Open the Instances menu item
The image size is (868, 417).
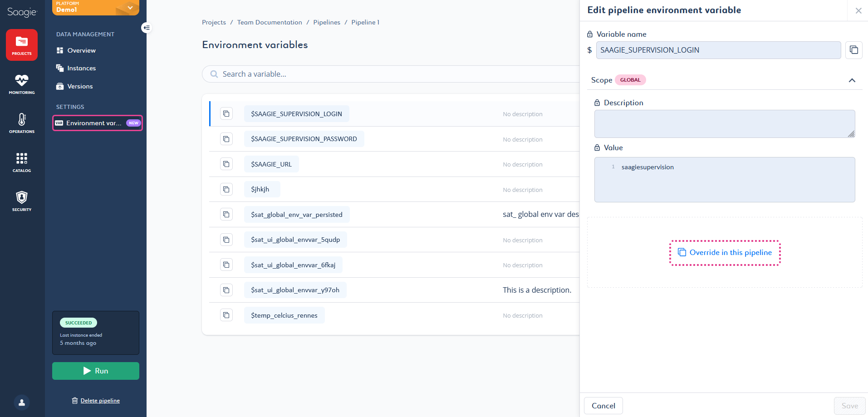coord(76,68)
